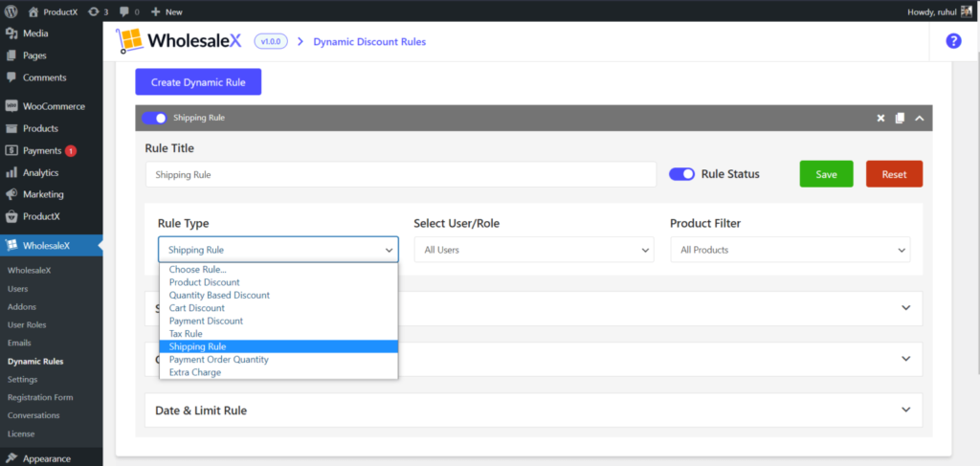Open the Dynamic Rules submenu item
This screenshot has height=466, width=980.
tap(35, 361)
